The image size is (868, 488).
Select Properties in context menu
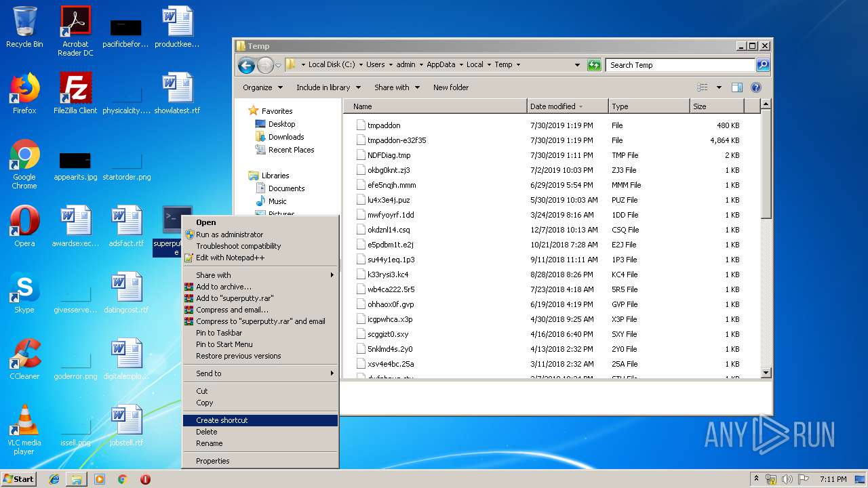pyautogui.click(x=260, y=461)
